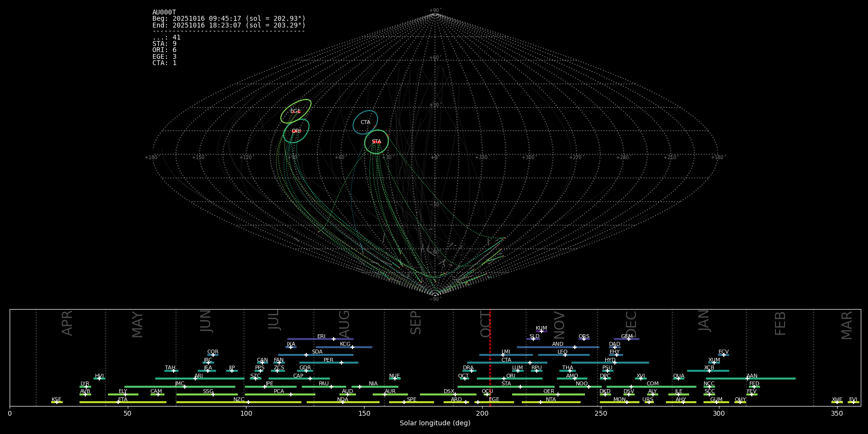This screenshot has width=868, height=434.
Task: Click the AAN shower bar
Action: 751,379
